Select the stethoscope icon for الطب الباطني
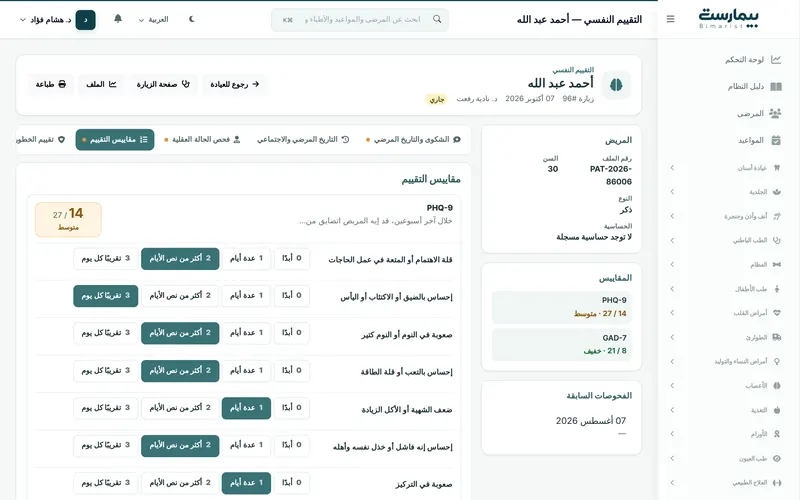The image size is (800, 500). pyautogui.click(x=777, y=240)
